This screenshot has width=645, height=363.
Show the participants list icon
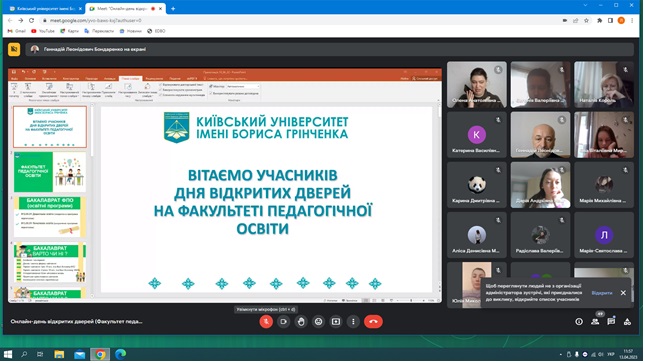(x=595, y=322)
